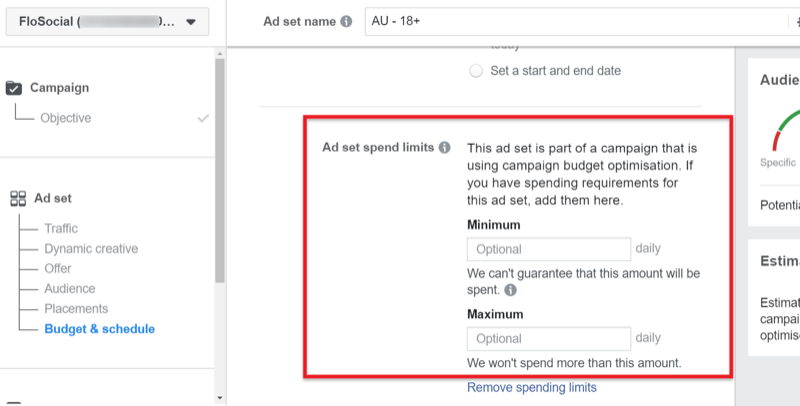Click the info icon after 'spent.' text
Screen dimensions: 800x406
tap(510, 290)
